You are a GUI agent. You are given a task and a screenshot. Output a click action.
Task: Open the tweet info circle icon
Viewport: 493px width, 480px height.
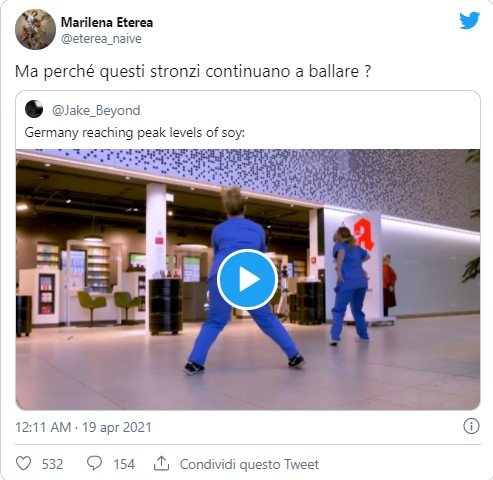coord(471,426)
